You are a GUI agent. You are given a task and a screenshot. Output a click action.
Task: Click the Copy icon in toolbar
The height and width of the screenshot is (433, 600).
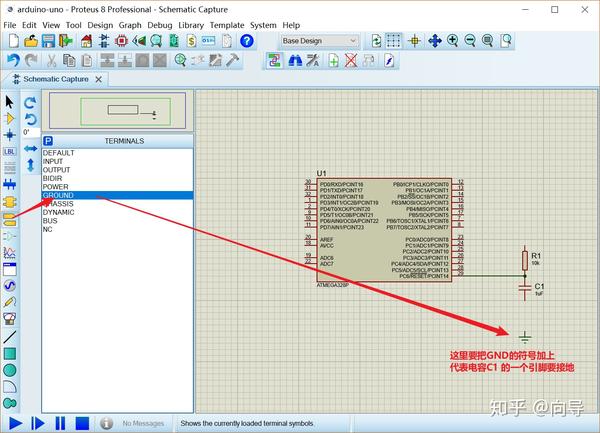[x=69, y=60]
